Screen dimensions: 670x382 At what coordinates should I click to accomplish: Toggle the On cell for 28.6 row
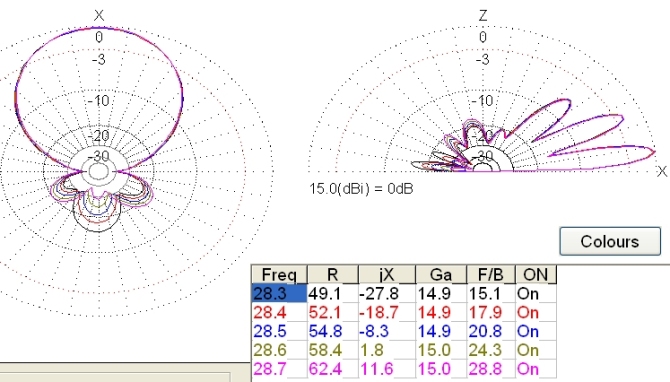[x=536, y=350]
